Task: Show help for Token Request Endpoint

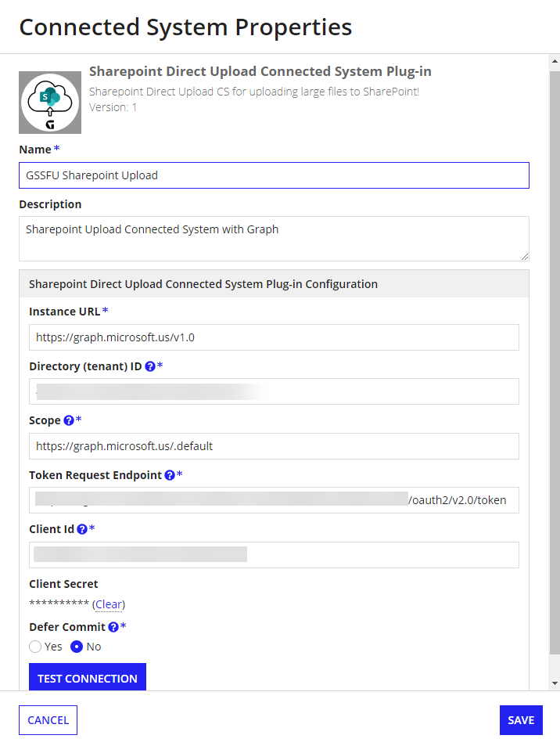Action: 170,475
